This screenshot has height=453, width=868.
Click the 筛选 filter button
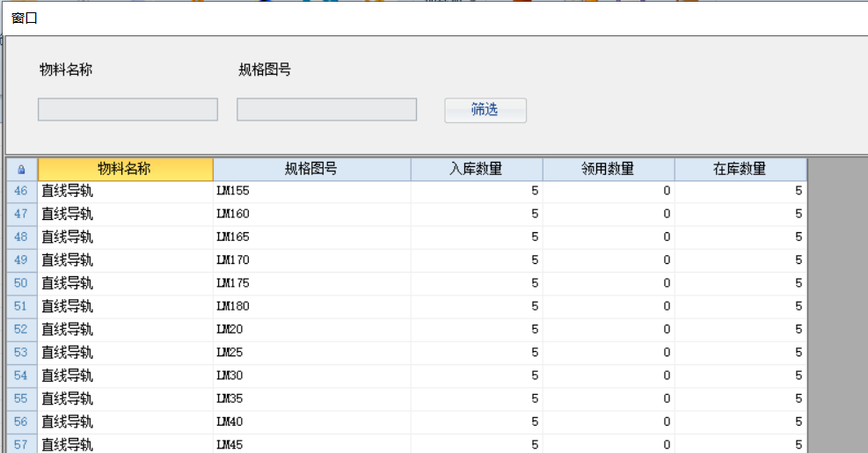tap(485, 110)
